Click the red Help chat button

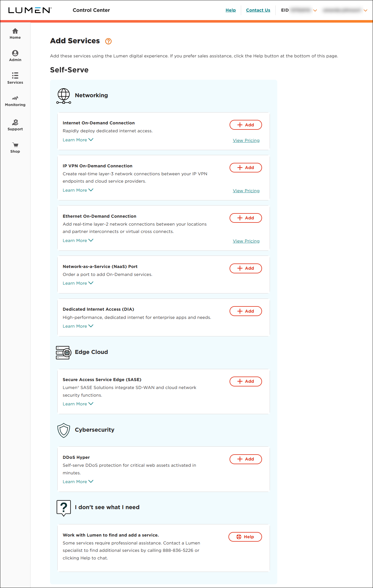(x=245, y=537)
